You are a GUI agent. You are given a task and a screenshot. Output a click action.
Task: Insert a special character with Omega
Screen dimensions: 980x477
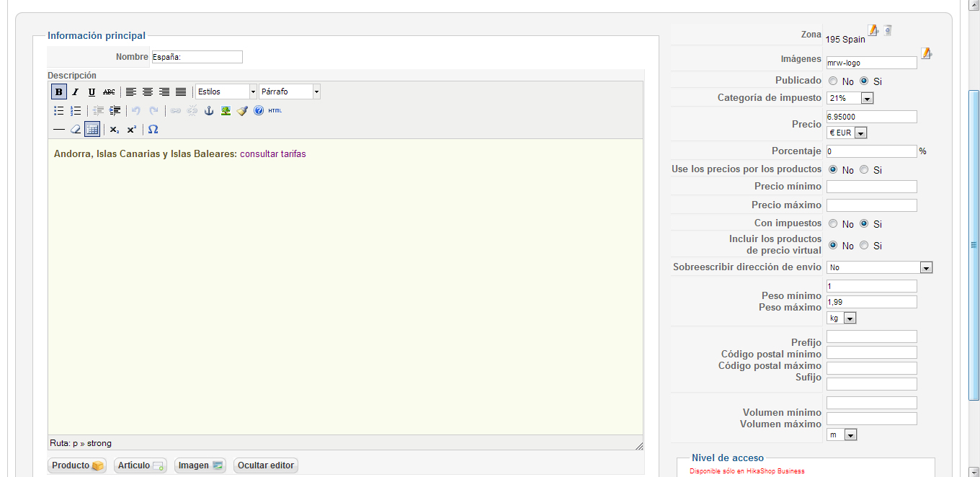click(x=153, y=130)
